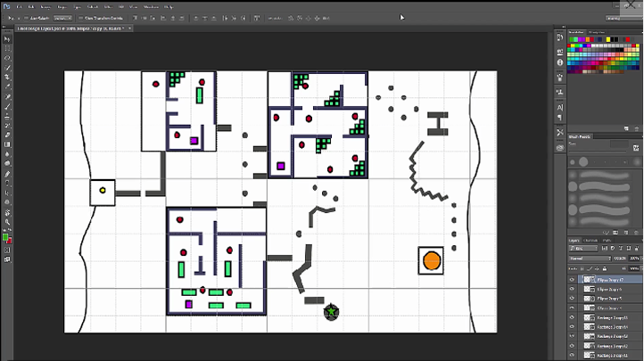Select the Eyedropper tool

pyautogui.click(x=7, y=87)
